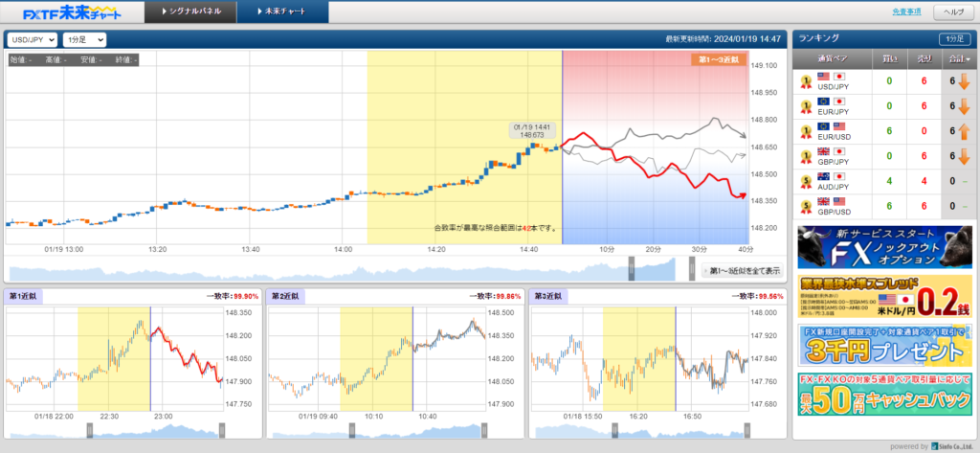
Task: Switch to the シグナルパネル tab
Action: click(190, 11)
